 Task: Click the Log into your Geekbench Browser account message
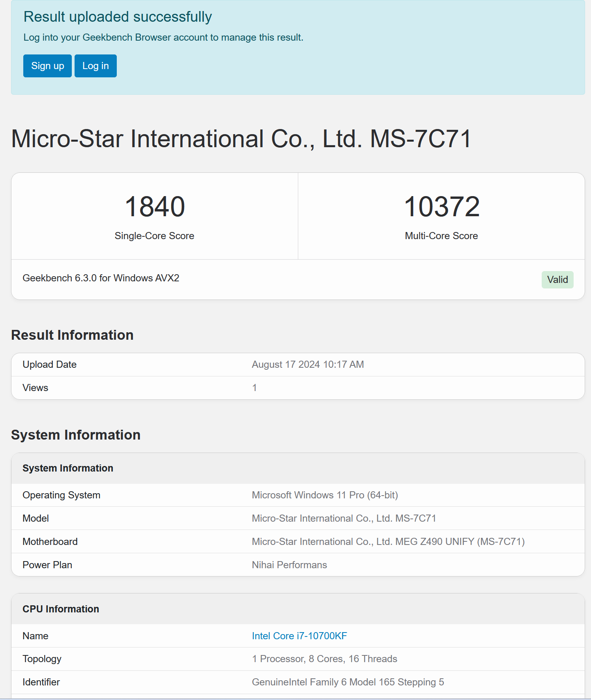coord(163,37)
